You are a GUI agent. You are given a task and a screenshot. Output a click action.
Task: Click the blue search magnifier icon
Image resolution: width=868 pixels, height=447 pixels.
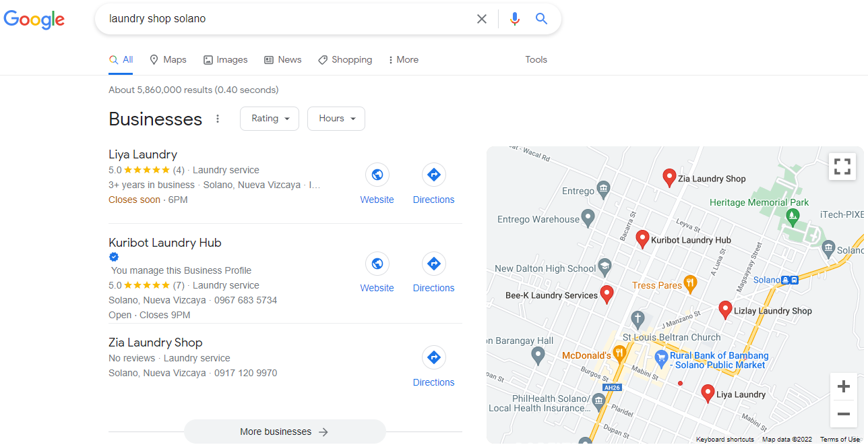(x=541, y=19)
